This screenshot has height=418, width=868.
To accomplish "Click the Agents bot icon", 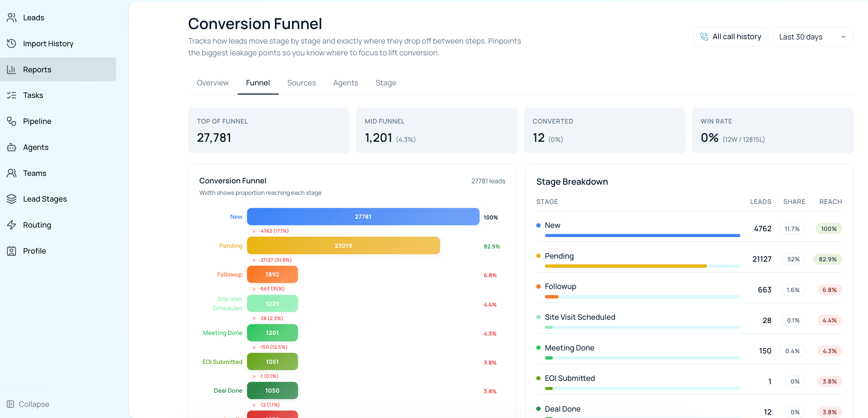I will tap(11, 147).
